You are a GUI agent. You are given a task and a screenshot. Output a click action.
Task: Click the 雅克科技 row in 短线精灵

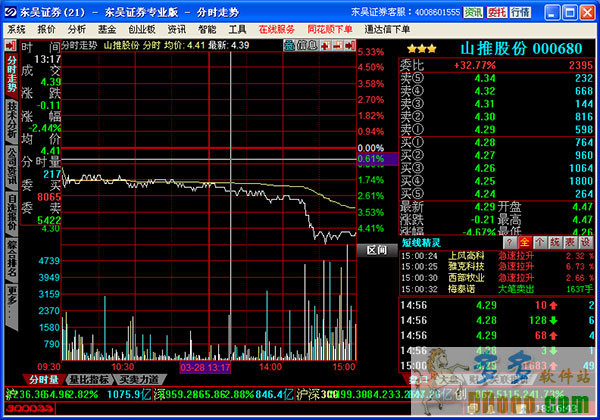pos(497,267)
